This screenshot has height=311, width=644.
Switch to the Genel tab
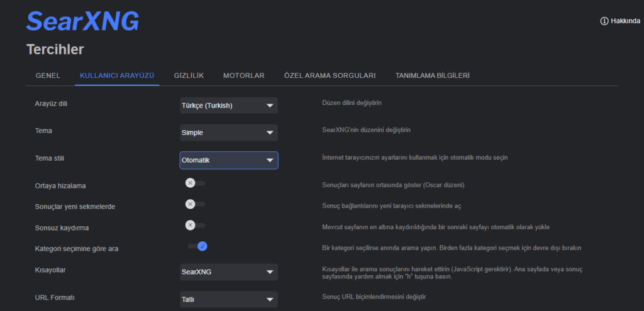[x=48, y=75]
